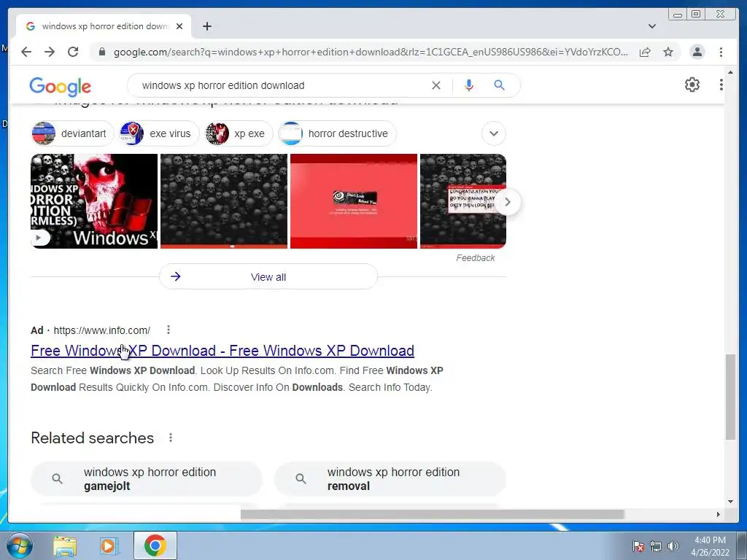Select the horror destructive filter chip
Screen dimensions: 747x560
click(x=337, y=133)
